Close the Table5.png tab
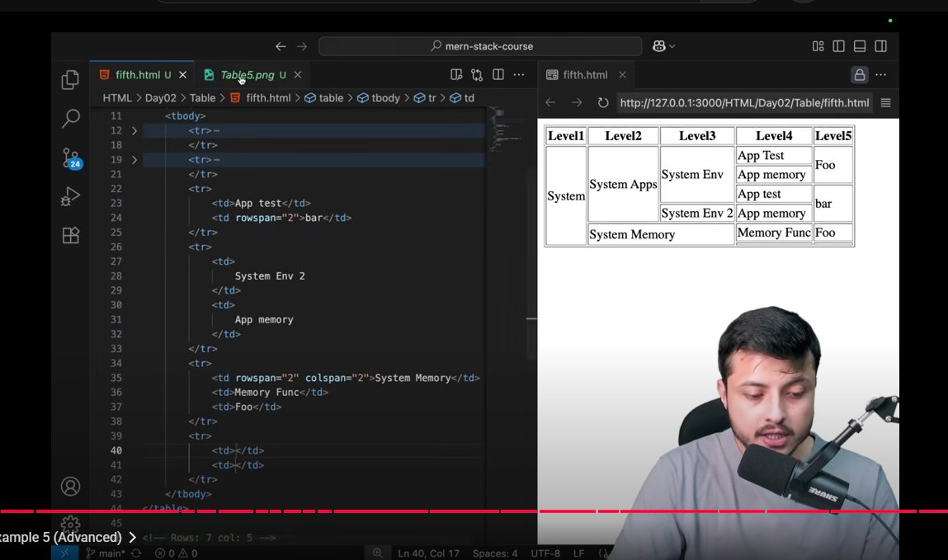The image size is (948, 560). click(298, 74)
